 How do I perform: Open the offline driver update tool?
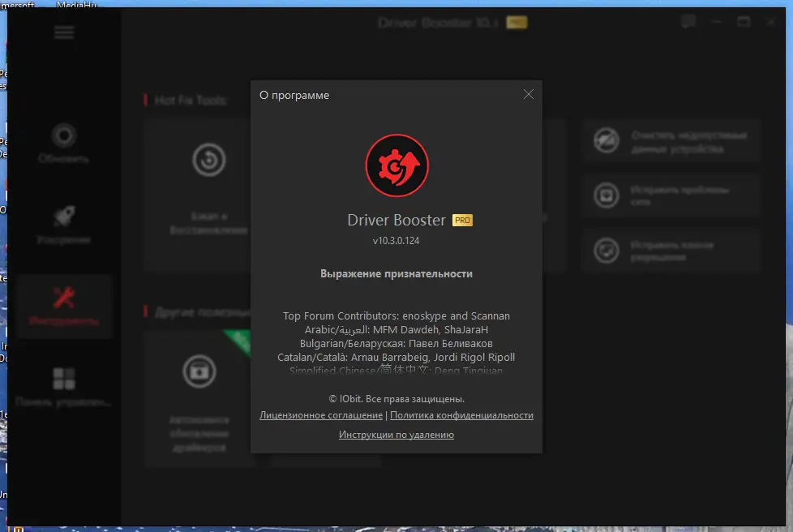[x=200, y=397]
